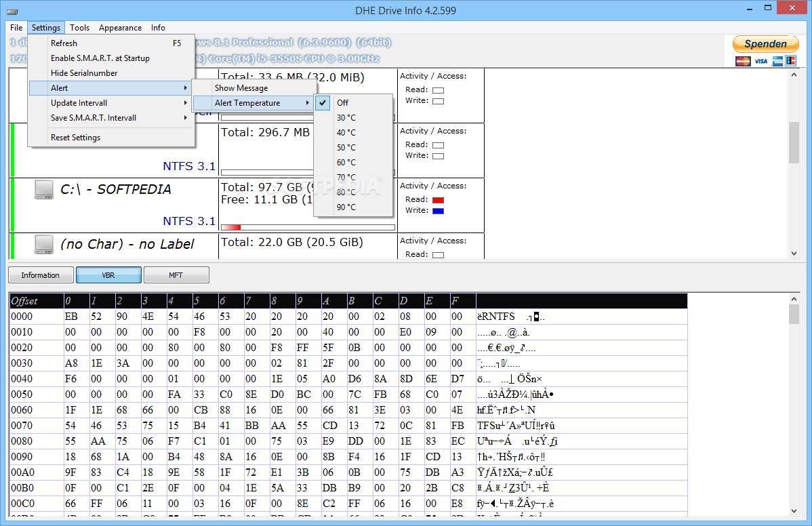
Task: Set alert temperature to 50 °C
Action: click(353, 148)
